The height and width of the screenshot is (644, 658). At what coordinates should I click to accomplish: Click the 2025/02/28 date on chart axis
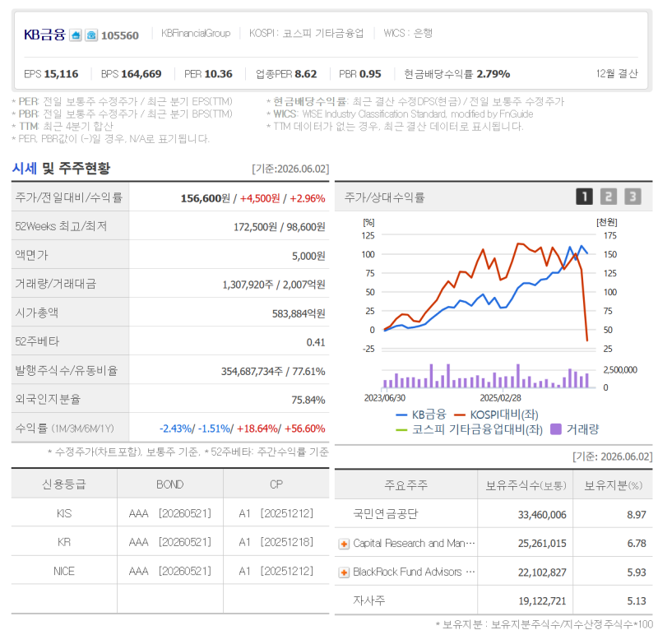coord(500,398)
